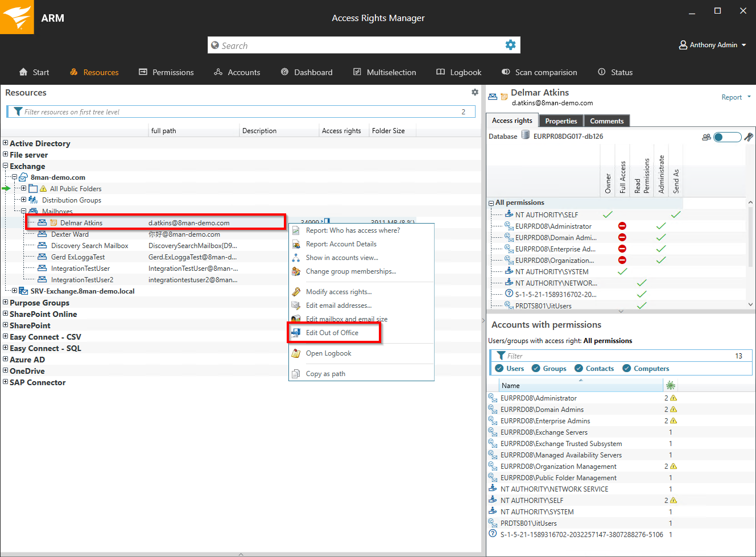Choose Edit Out of Office menu entry
The width and height of the screenshot is (756, 557).
[x=332, y=333]
